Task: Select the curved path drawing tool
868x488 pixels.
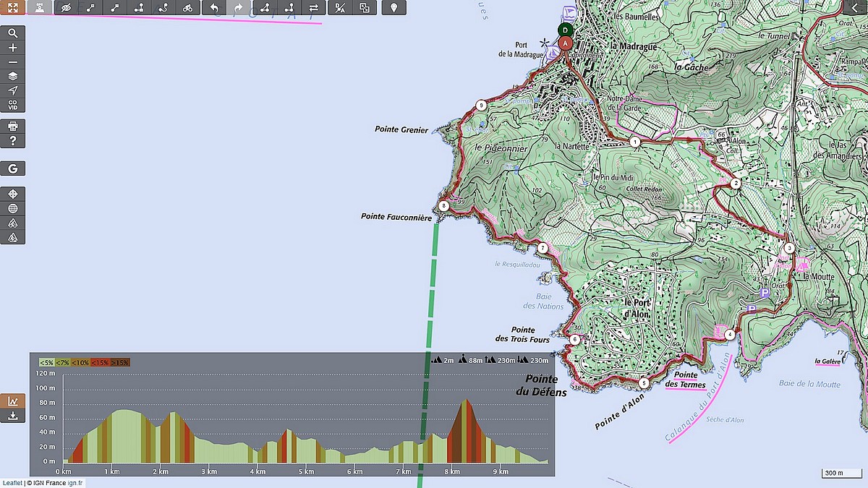Action: point(163,8)
